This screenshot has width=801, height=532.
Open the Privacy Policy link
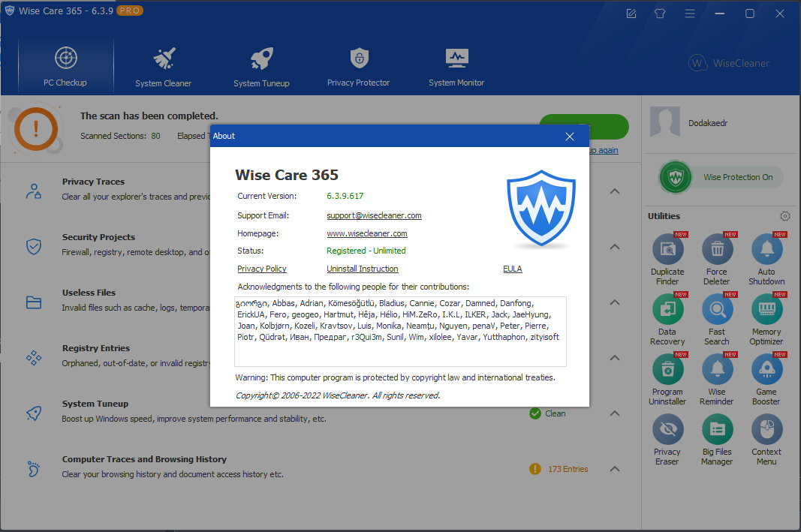261,269
